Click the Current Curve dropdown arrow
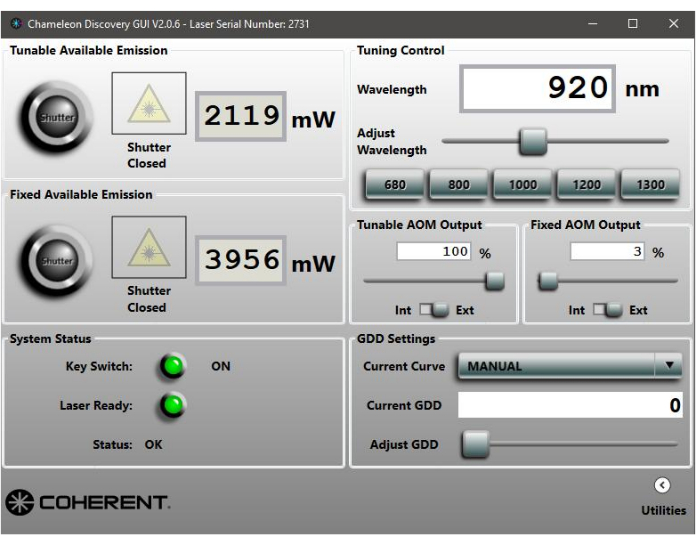This screenshot has height=545, width=696. pyautogui.click(x=669, y=365)
